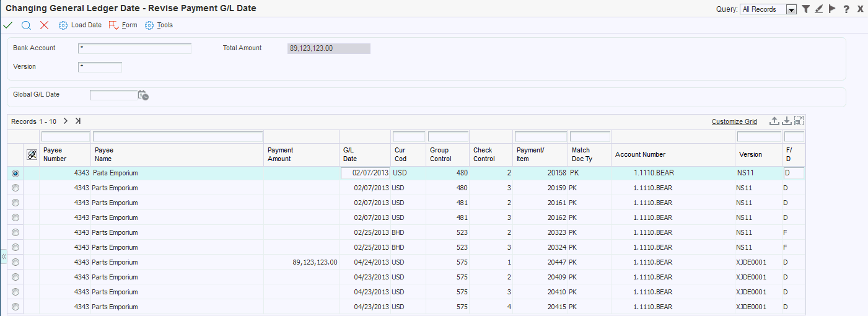
Task: Open the Global G/L Date calendar picker
Action: [143, 95]
